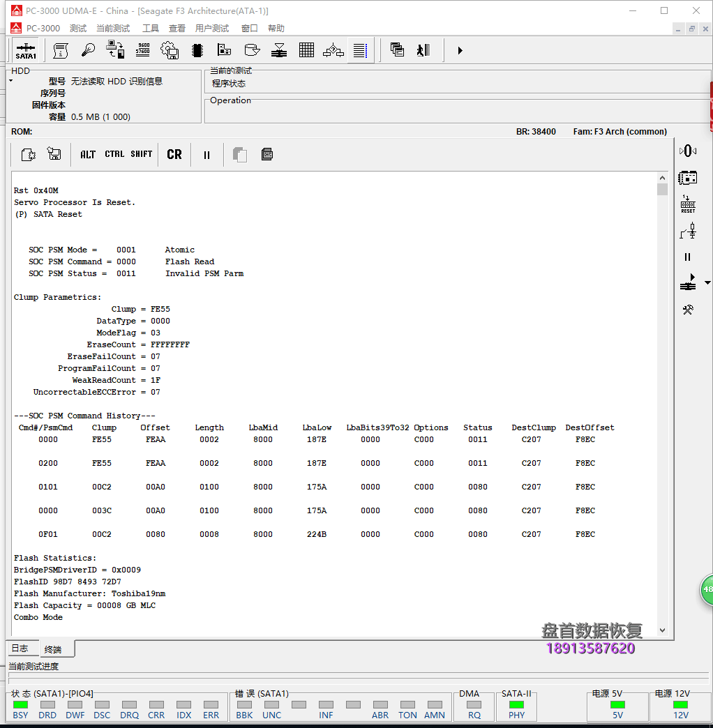Click 'BR: 38400' baud rate label
Screen dimensions: 713x728
[536, 131]
